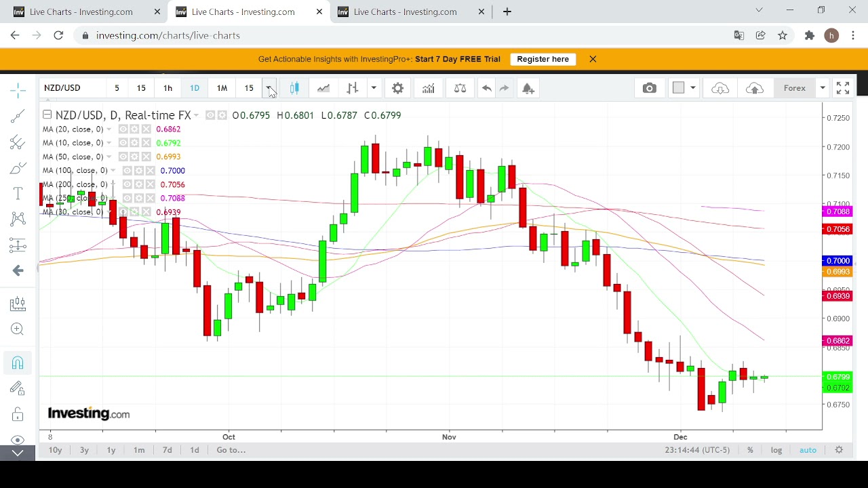
Task: Select the text annotation tool
Action: pos(18,194)
